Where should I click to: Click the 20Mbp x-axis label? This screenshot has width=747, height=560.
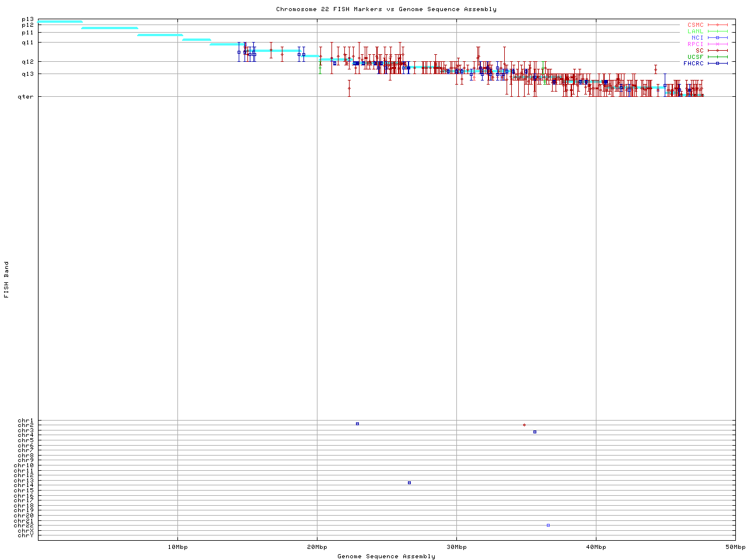[x=317, y=547]
